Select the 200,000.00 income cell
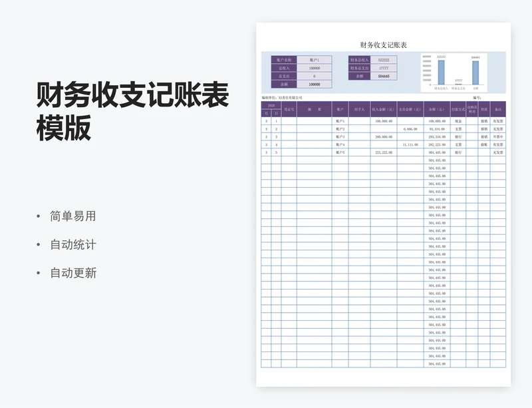Image resolution: width=532 pixels, height=408 pixels. (x=384, y=137)
